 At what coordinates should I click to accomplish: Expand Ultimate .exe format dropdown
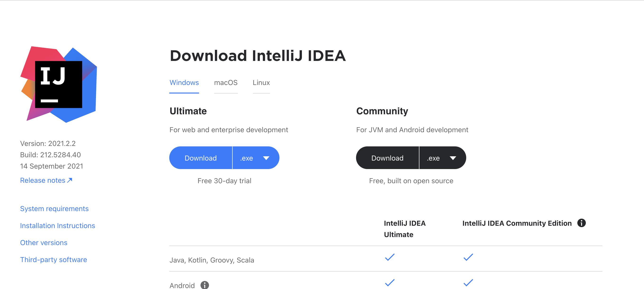click(256, 158)
